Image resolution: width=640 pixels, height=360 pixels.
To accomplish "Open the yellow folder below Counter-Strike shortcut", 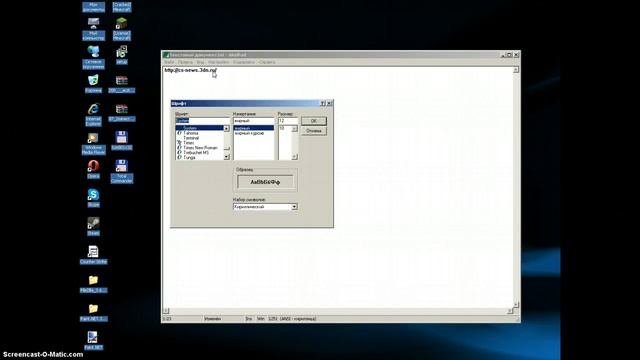I will tap(93, 284).
